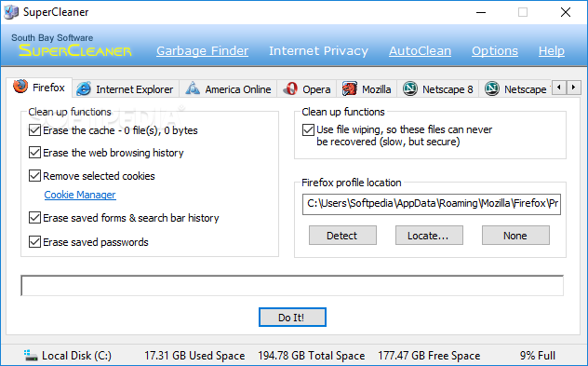Close the SuperCleaner window
The image size is (588, 366).
[x=566, y=12]
